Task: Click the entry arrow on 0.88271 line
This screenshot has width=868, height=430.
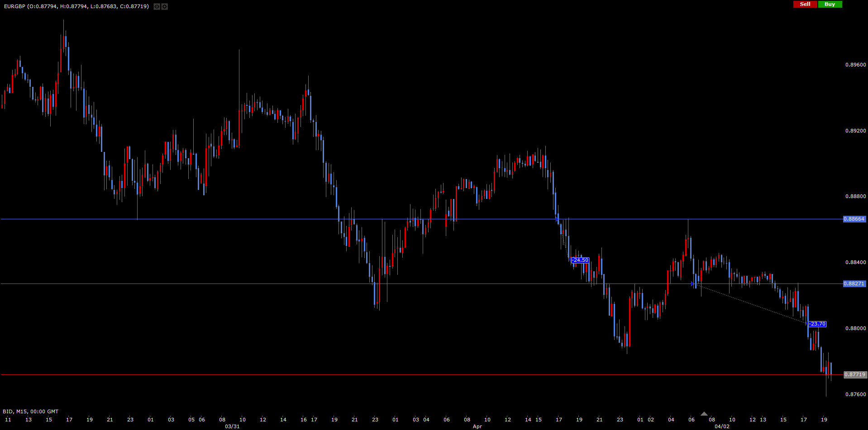Action: tap(692, 284)
